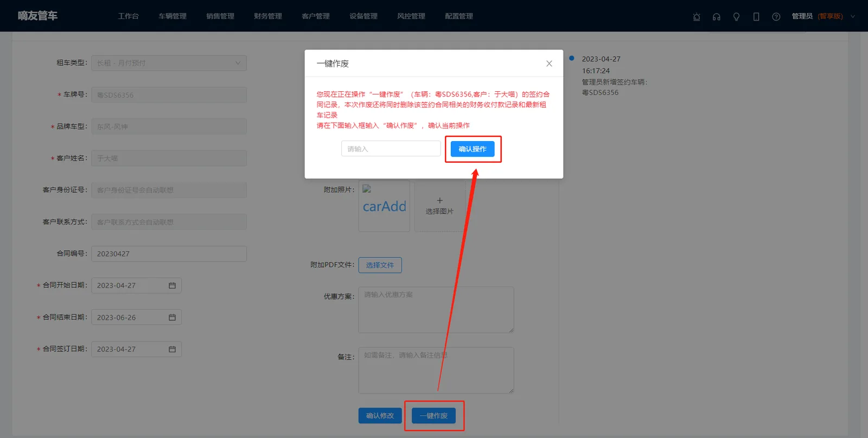
Task: Open calendar icon for 合同结束日期
Action: pos(172,318)
